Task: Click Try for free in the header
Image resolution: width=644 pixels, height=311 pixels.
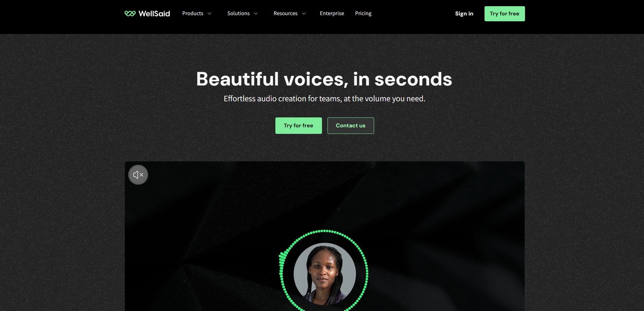Action: [x=504, y=14]
